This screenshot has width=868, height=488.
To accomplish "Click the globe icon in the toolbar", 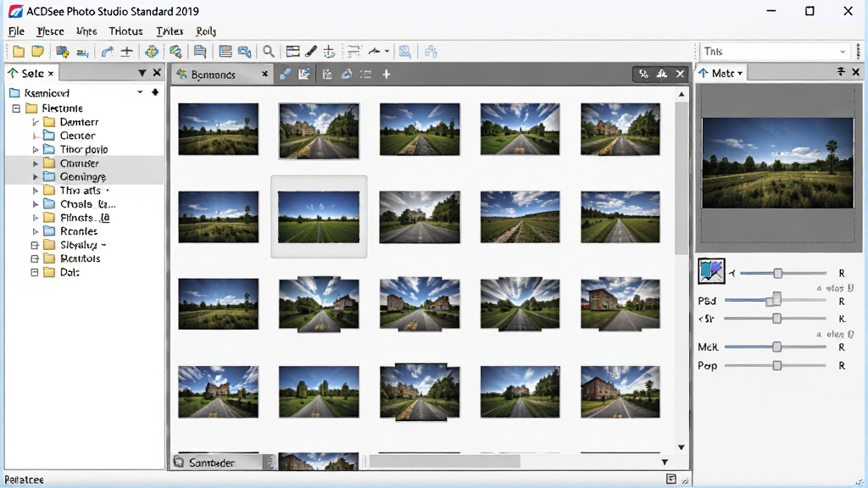I will point(151,52).
